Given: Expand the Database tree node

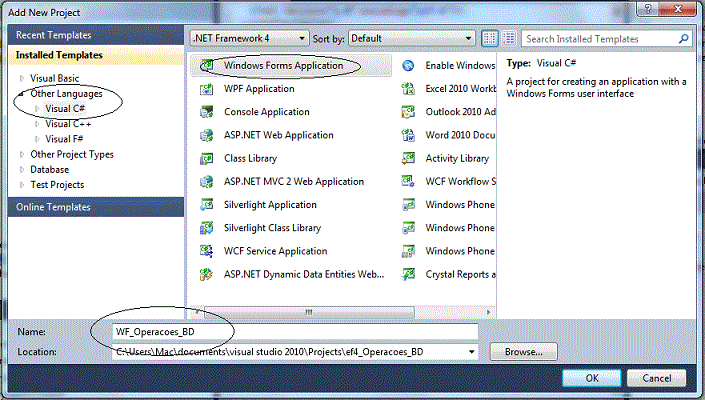Looking at the screenshot, I should click(22, 170).
